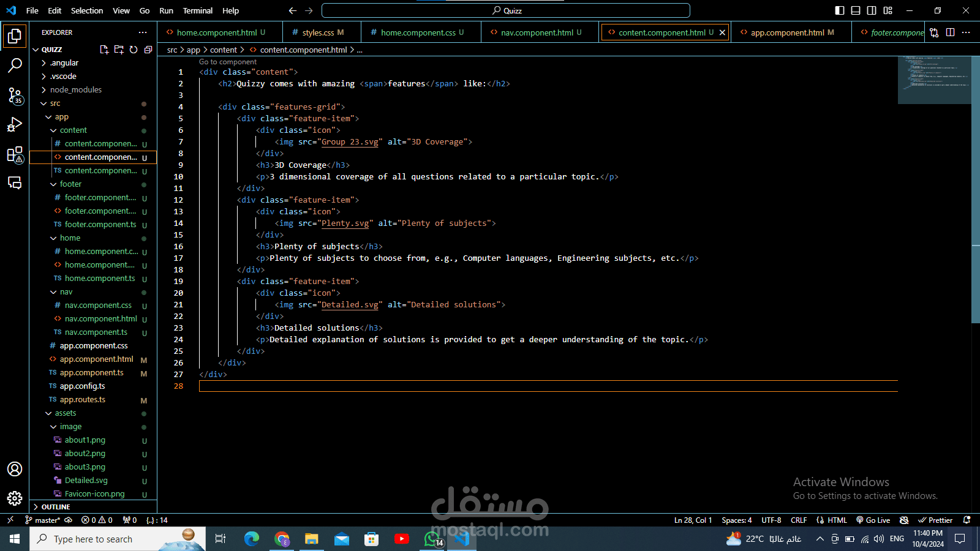Click the Windows Start button
Viewport: 980px width, 551px height.
coord(15,539)
